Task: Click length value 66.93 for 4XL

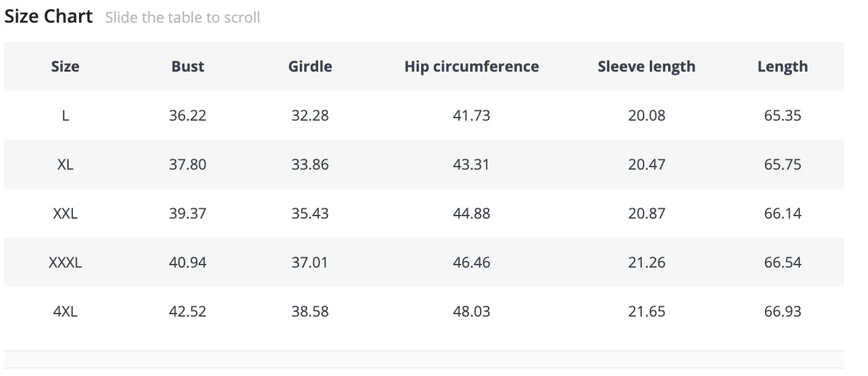Action: (783, 311)
